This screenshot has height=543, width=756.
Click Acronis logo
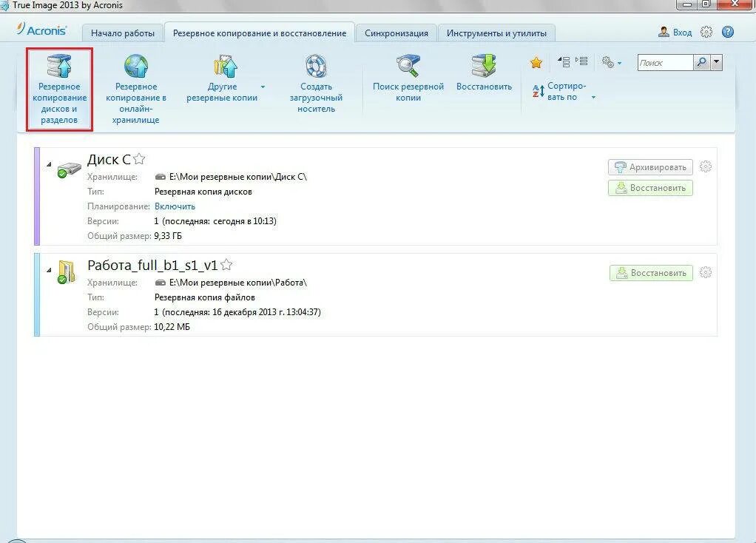[41, 30]
